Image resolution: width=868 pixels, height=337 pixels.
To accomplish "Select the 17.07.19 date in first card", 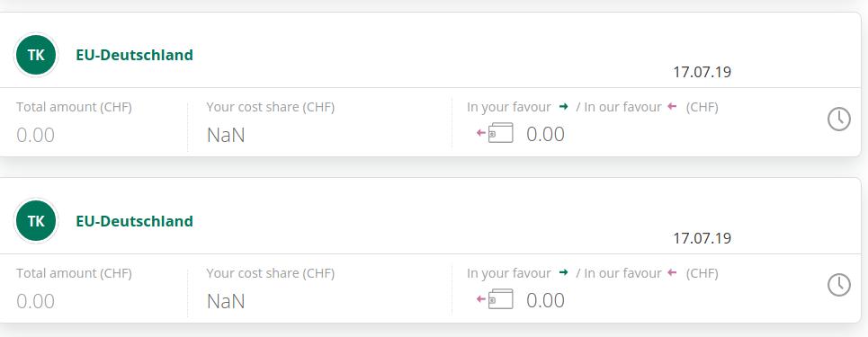I will [x=702, y=72].
